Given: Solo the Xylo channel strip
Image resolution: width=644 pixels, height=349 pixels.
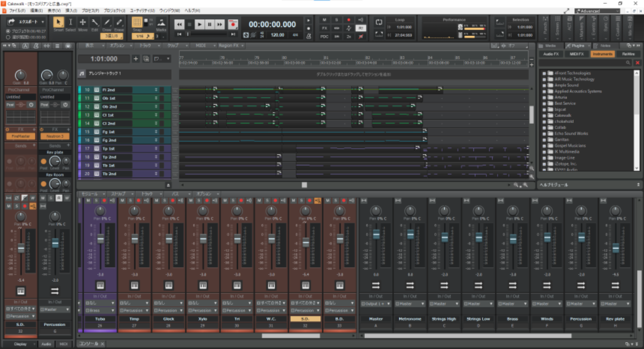Looking at the screenshot, I should pyautogui.click(x=199, y=201).
